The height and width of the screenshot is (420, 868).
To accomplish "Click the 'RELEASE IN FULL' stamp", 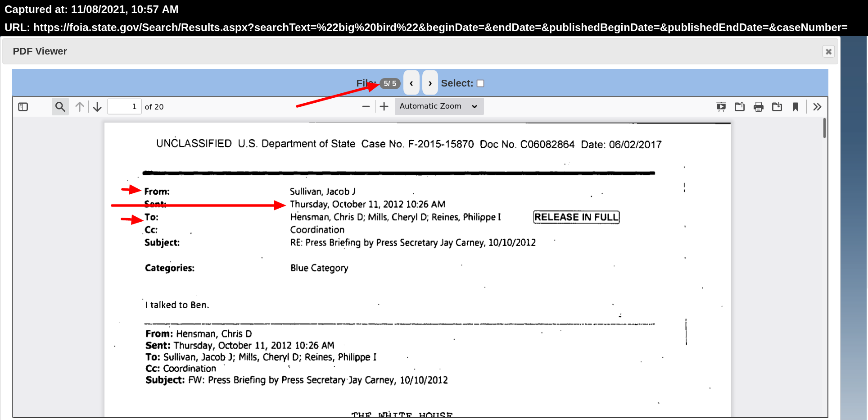I will click(x=576, y=217).
